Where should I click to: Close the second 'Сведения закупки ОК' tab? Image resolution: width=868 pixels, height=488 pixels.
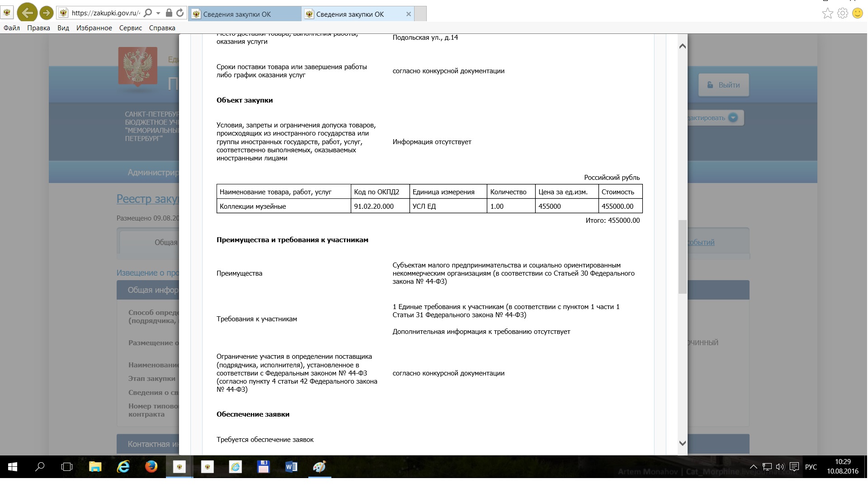408,14
